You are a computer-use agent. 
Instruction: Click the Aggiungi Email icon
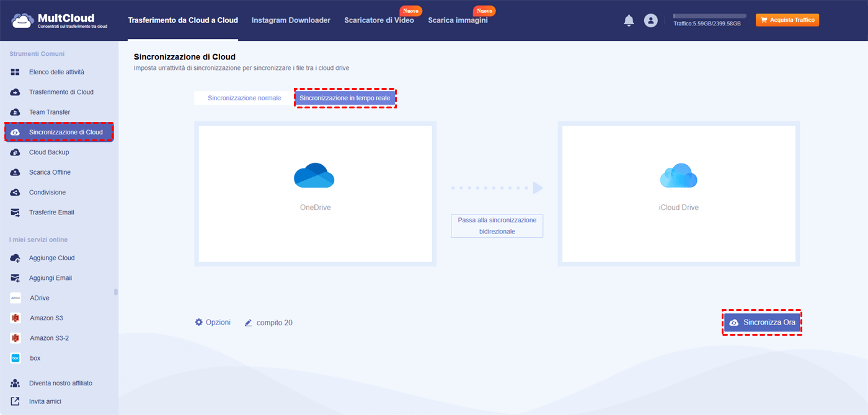coord(15,278)
